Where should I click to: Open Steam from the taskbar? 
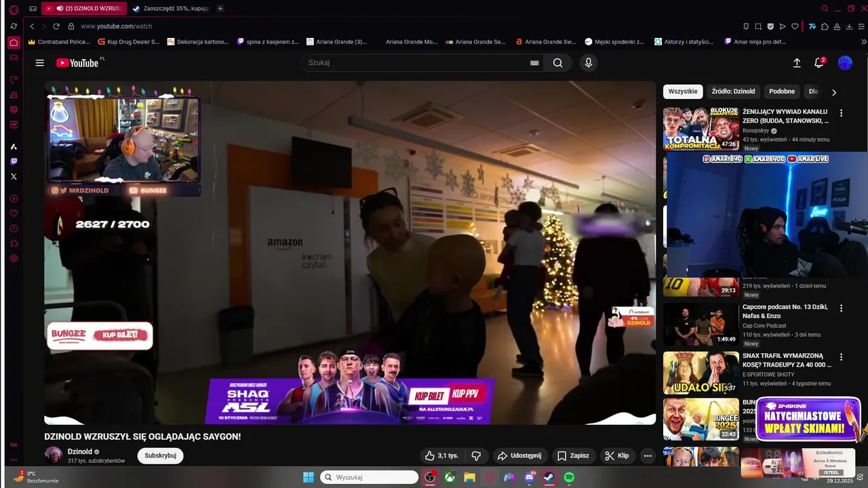tap(549, 477)
